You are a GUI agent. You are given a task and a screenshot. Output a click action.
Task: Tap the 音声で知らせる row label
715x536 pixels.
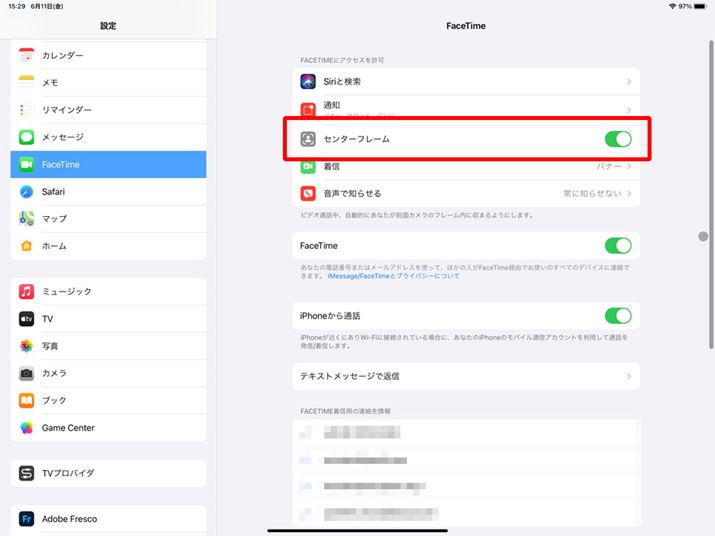[x=352, y=193]
